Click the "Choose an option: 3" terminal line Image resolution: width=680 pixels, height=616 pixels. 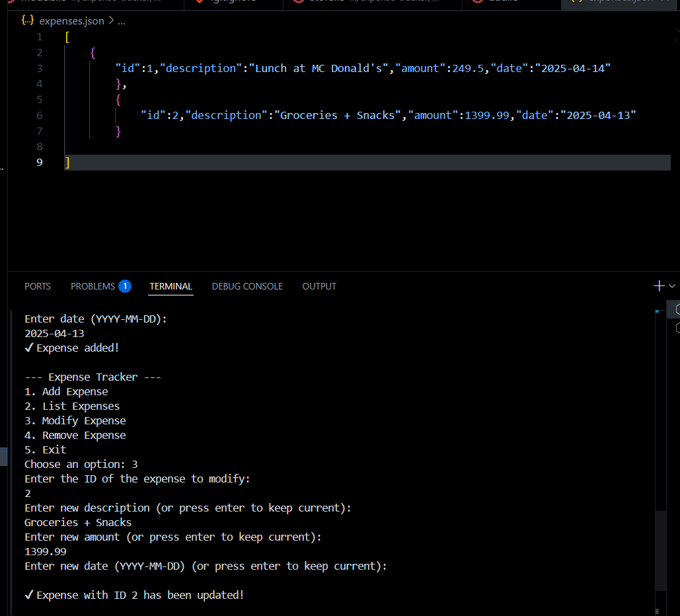[x=81, y=464]
